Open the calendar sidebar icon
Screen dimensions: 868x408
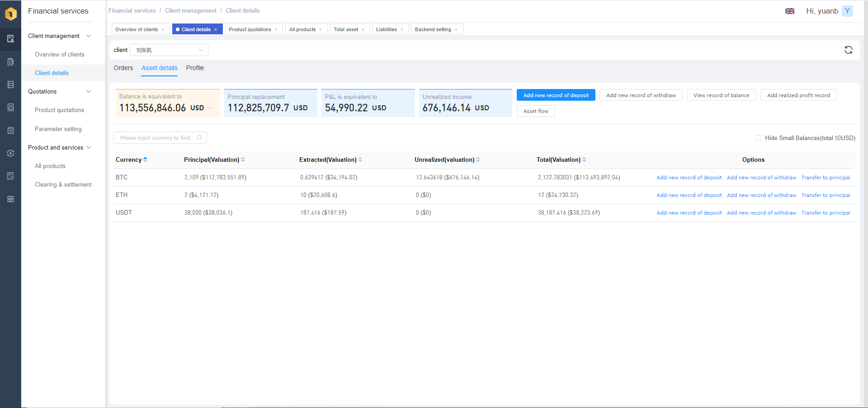click(x=11, y=131)
